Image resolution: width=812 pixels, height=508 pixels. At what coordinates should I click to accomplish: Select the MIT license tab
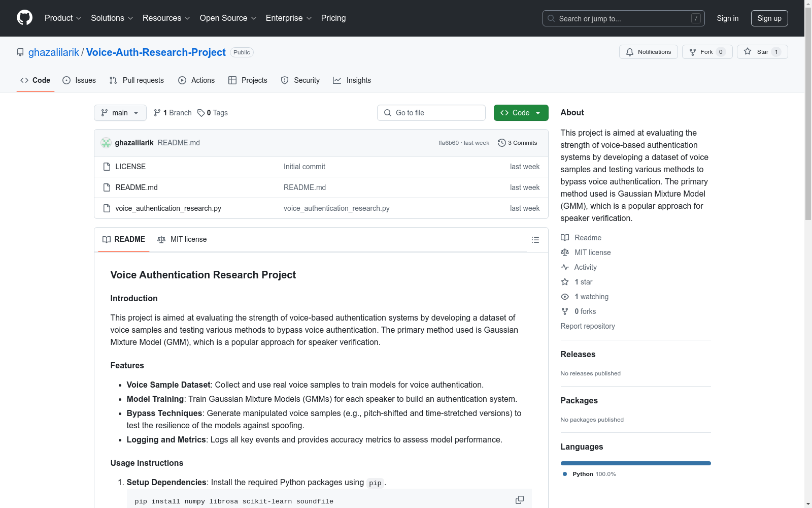point(182,239)
